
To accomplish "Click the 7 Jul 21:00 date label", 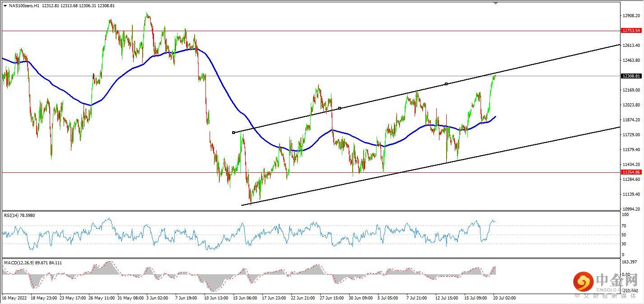I will (416, 298).
